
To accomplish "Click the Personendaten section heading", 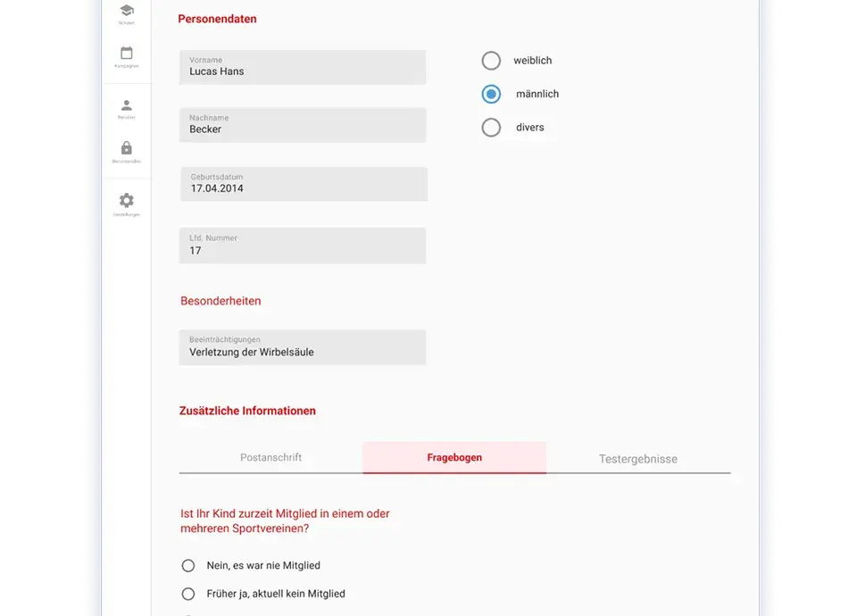I will pyautogui.click(x=217, y=19).
